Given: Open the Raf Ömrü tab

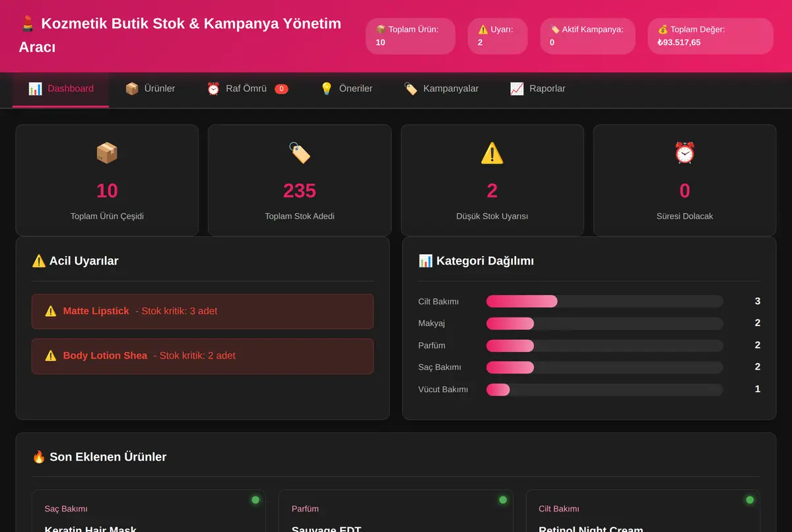Looking at the screenshot, I should [x=247, y=88].
